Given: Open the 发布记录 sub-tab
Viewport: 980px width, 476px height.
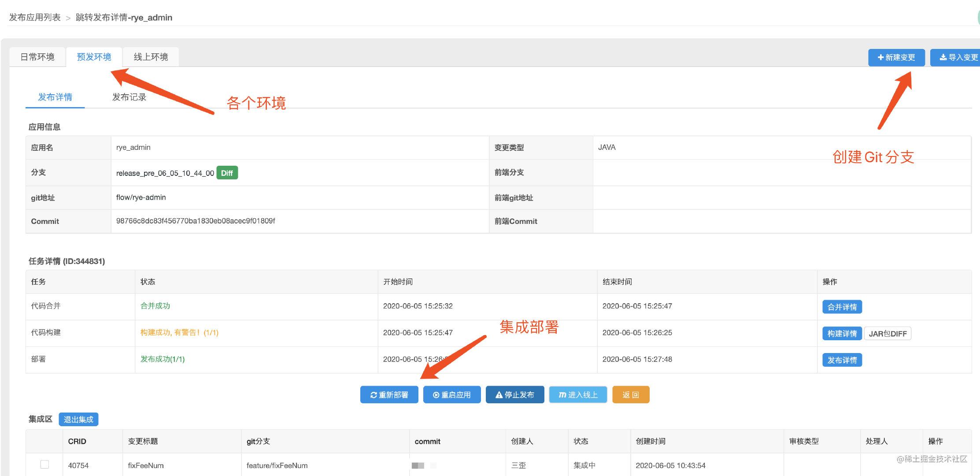Looking at the screenshot, I should point(129,97).
